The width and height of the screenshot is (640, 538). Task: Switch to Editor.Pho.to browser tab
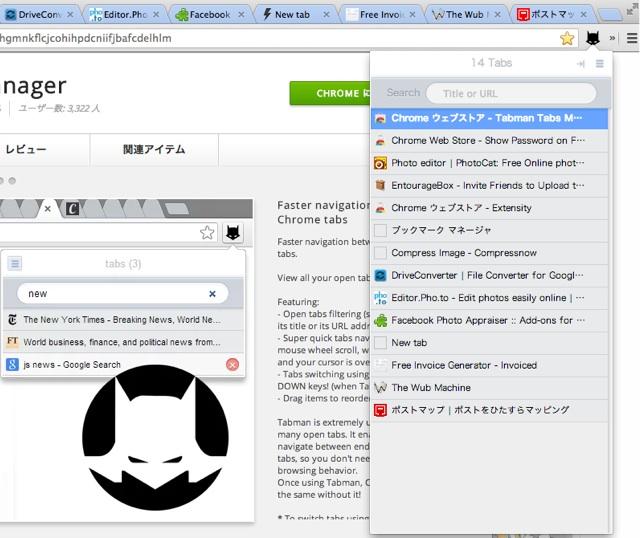[124, 15]
